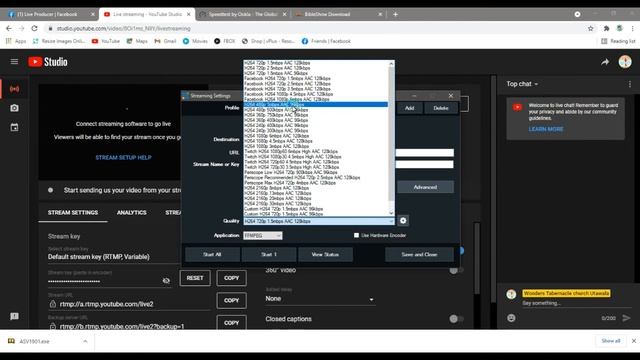Click the quality list scroll up arrow
This screenshot has width=640, height=360.
(391, 63)
